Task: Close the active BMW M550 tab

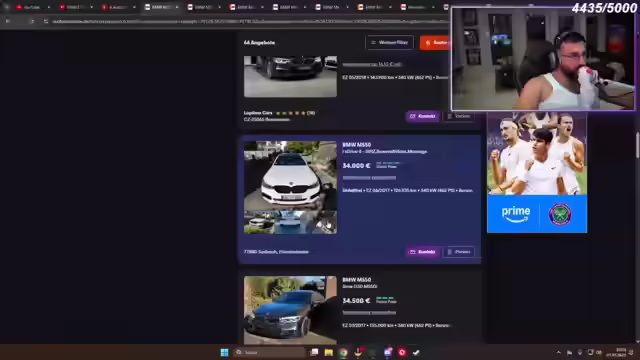Action: [177, 7]
